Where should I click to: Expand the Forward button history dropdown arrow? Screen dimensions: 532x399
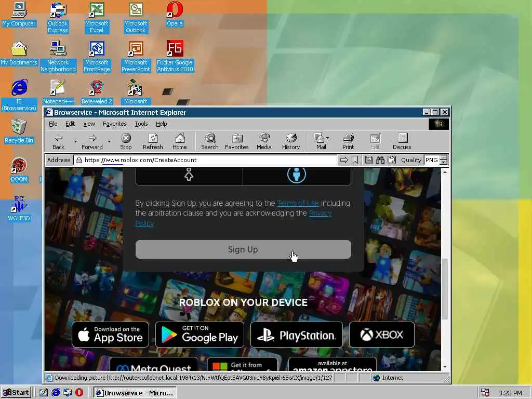click(109, 141)
